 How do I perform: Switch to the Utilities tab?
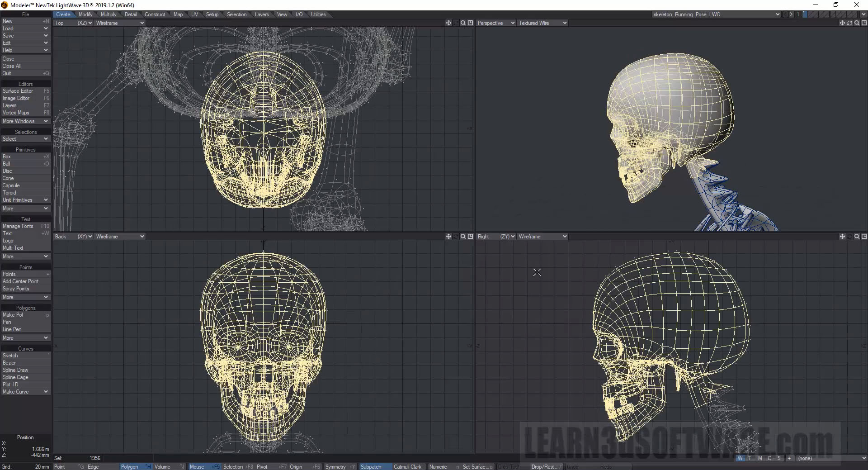point(318,14)
